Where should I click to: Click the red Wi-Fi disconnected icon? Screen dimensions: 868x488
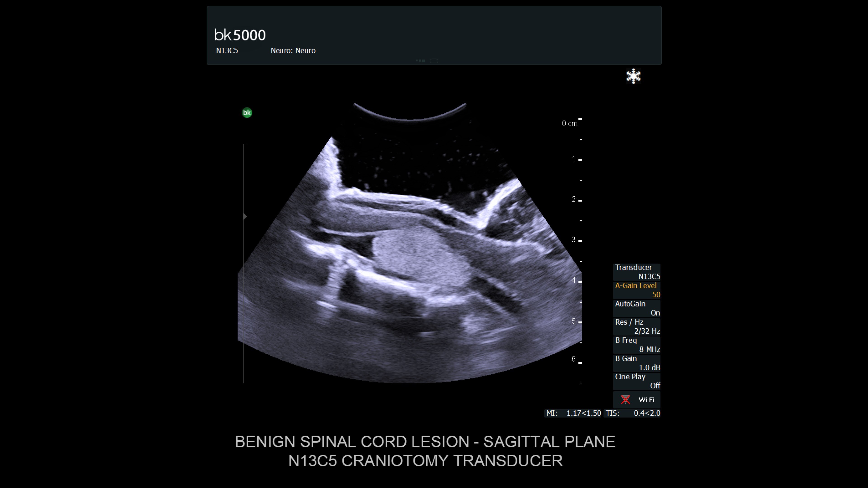coord(625,399)
